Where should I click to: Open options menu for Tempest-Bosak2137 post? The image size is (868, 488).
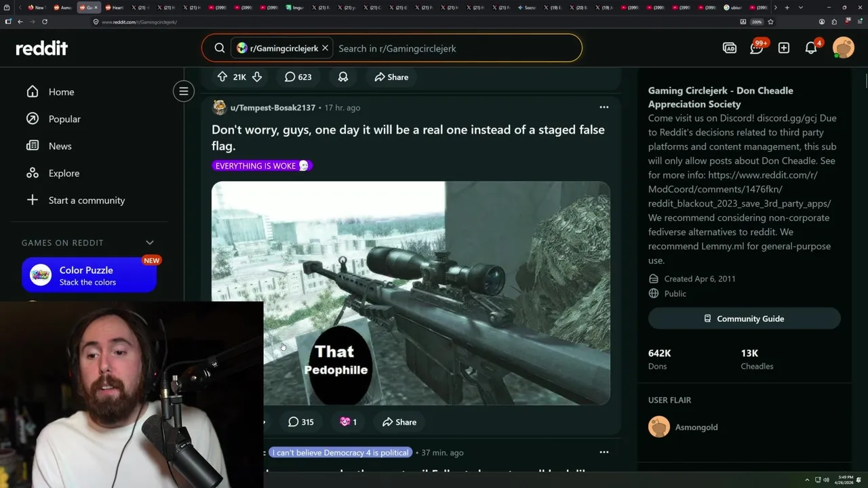click(x=604, y=107)
